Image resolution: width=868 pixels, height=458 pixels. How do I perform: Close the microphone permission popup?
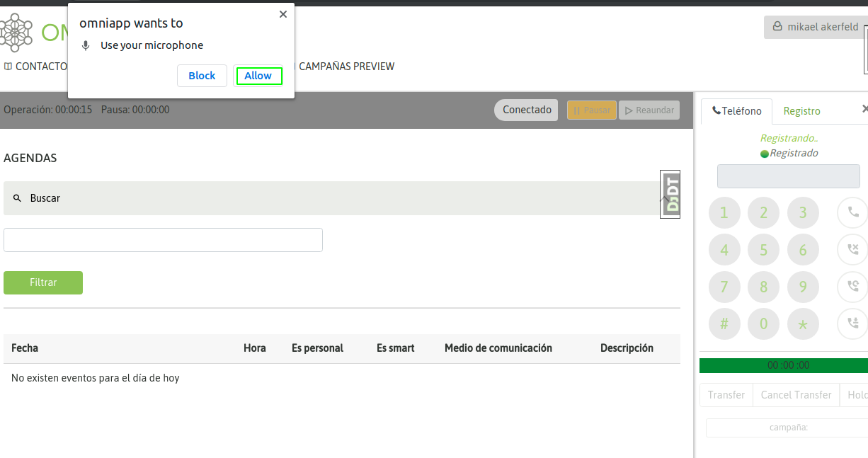click(x=283, y=14)
